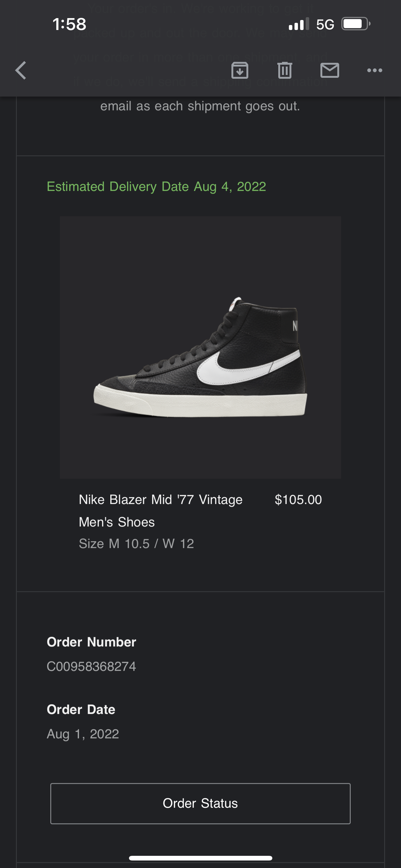Viewport: 401px width, 868px height.
Task: Tap the cellular signal bars icon
Action: coord(298,24)
